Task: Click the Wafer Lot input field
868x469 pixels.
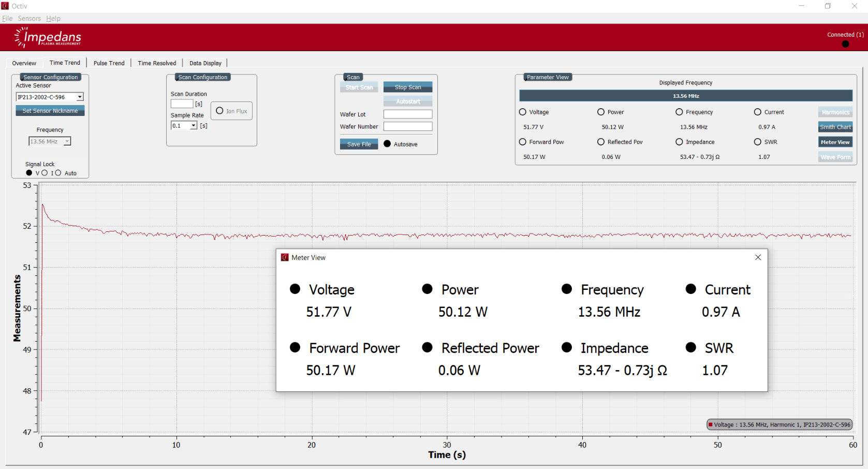Action: click(x=407, y=114)
